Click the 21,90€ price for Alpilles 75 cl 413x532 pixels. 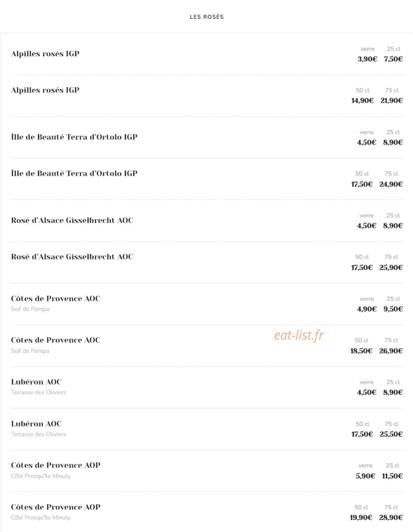(391, 101)
